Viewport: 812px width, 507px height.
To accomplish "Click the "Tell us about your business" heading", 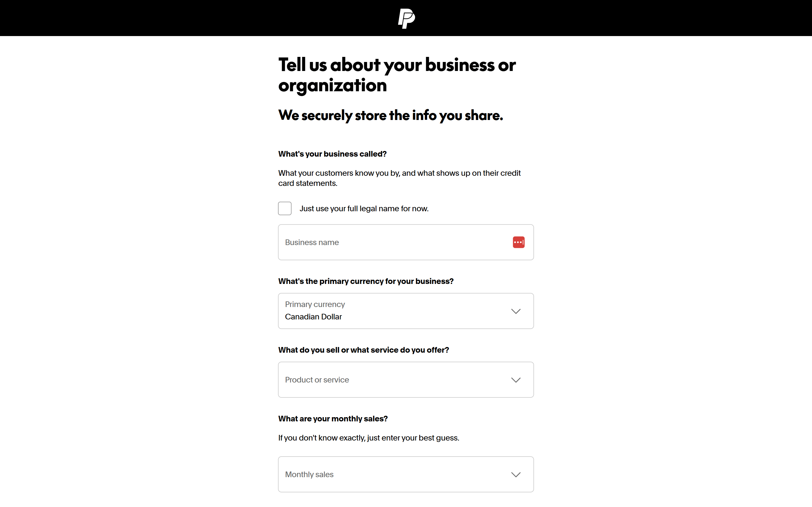I will (397, 75).
